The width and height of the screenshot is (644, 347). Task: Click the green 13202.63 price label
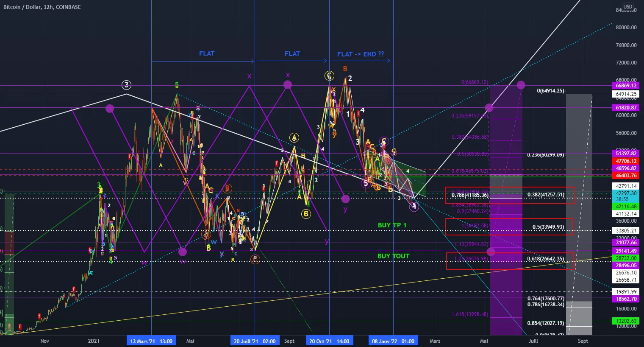point(626,322)
